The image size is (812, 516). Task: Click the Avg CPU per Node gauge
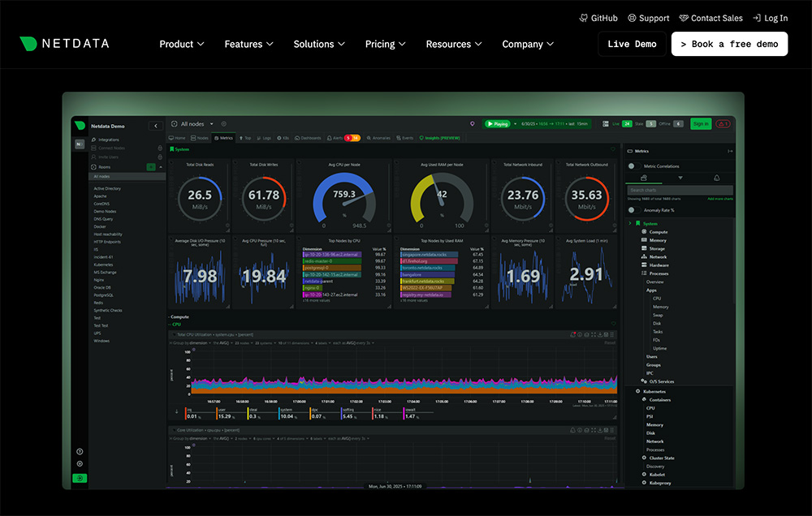point(343,196)
